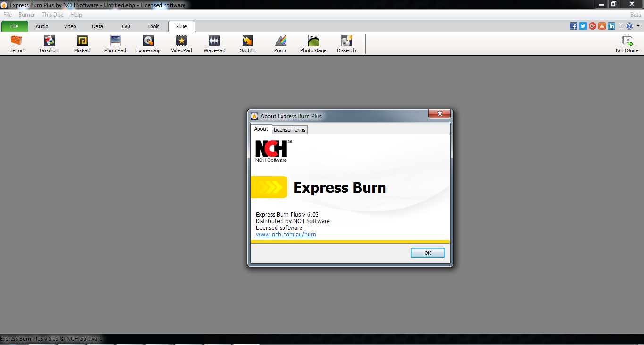Open the File menu in menu bar
The width and height of the screenshot is (644, 345).
point(8,15)
